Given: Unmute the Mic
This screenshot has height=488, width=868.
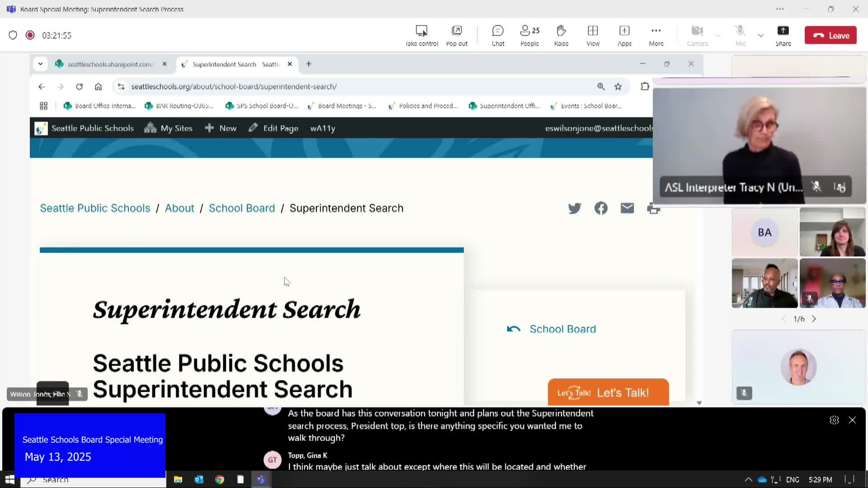Looking at the screenshot, I should coord(740,36).
